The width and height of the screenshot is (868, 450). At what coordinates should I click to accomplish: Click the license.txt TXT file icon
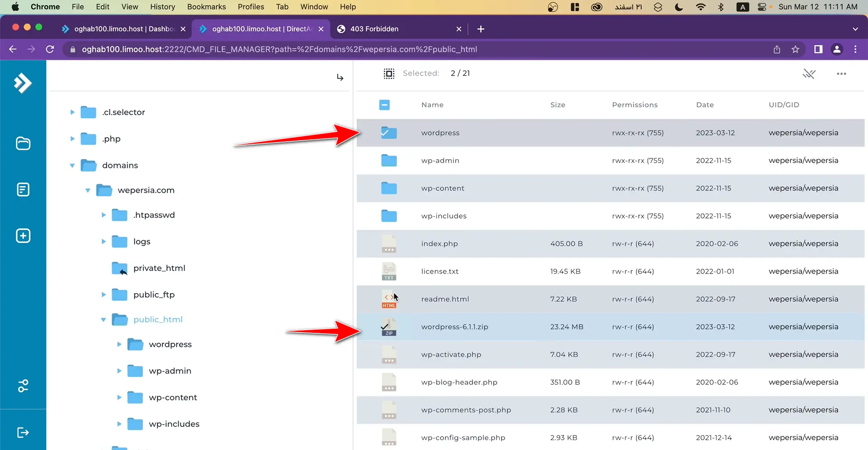click(389, 271)
